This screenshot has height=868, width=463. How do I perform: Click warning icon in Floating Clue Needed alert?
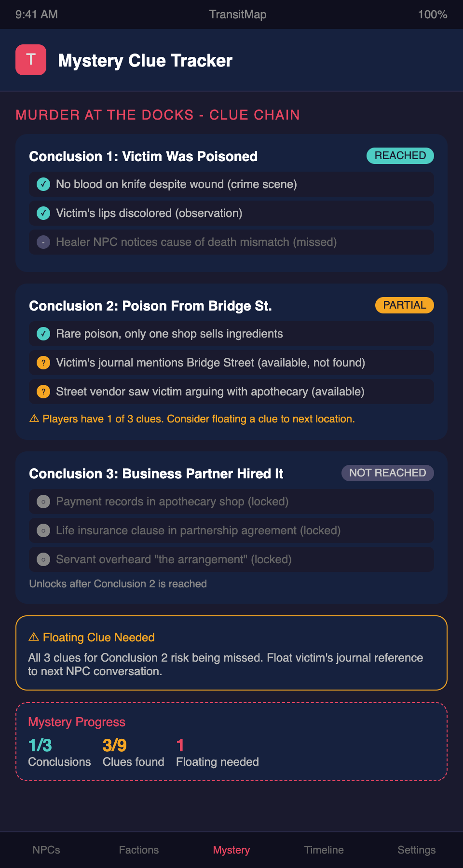click(x=34, y=637)
